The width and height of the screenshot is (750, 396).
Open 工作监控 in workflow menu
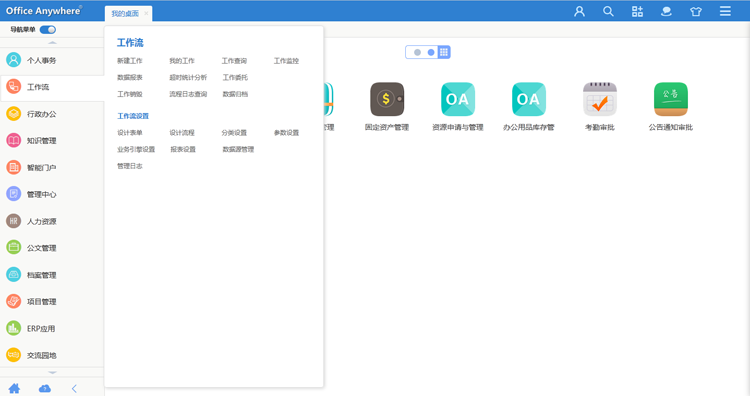287,61
